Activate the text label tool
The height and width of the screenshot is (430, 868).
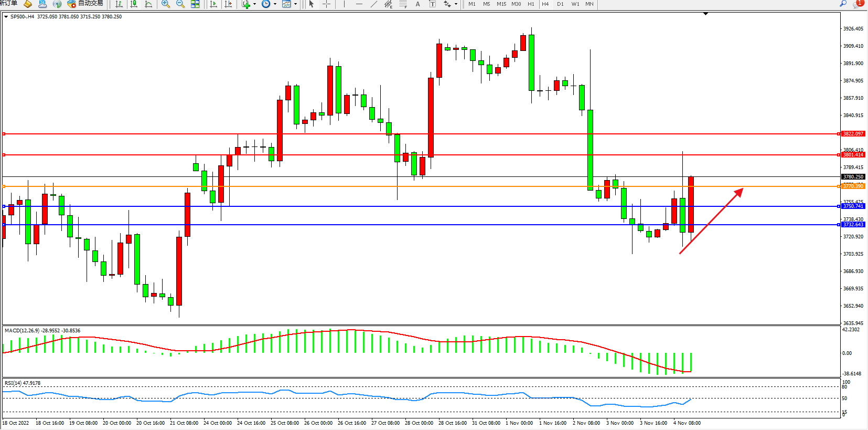click(417, 4)
